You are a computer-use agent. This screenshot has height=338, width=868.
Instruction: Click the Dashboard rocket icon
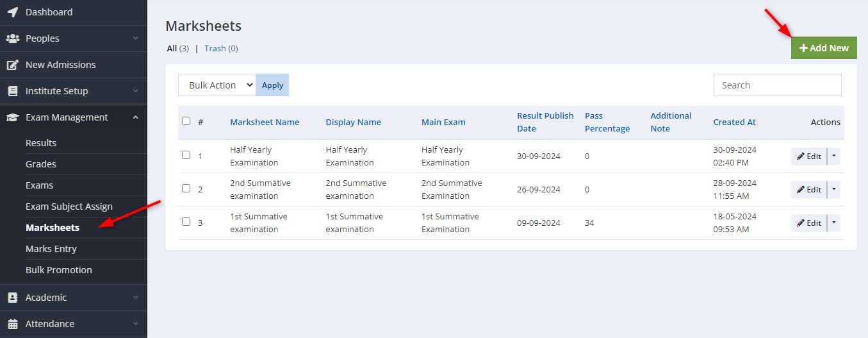point(12,12)
